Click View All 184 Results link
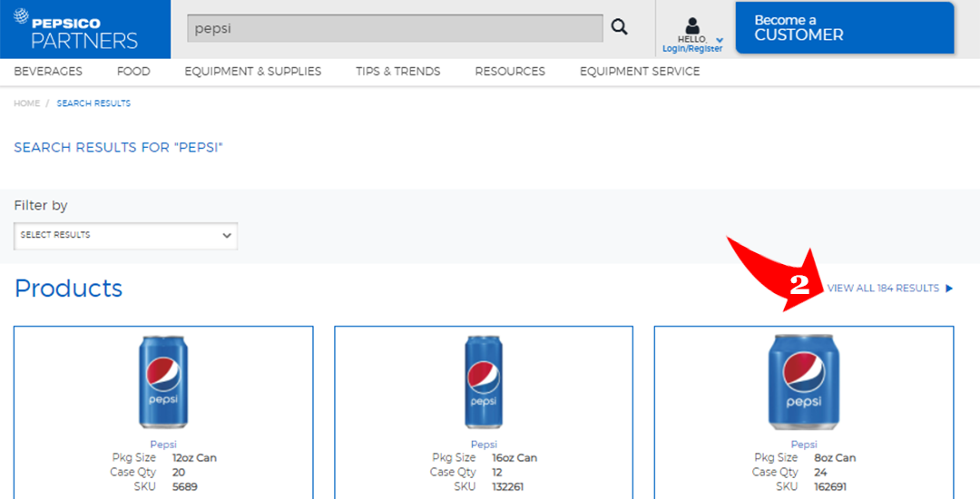 point(883,288)
